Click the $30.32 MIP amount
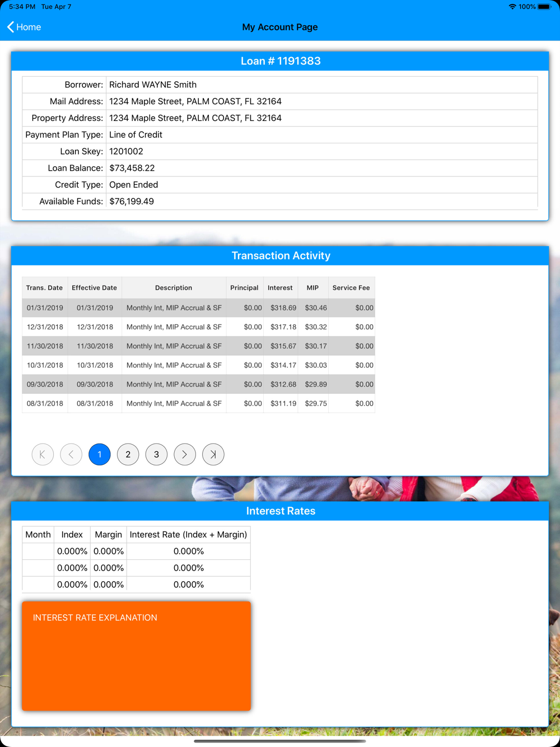Viewport: 560px width, 747px height. pyautogui.click(x=316, y=327)
